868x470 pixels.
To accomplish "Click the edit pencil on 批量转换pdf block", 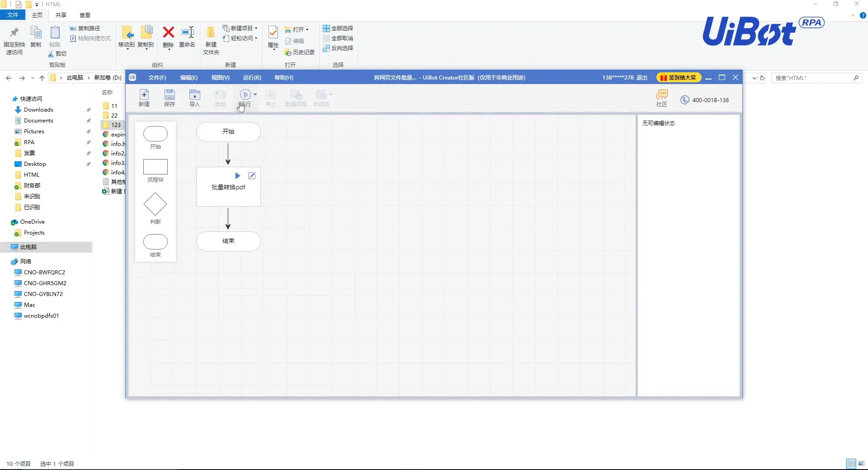I will click(x=252, y=176).
